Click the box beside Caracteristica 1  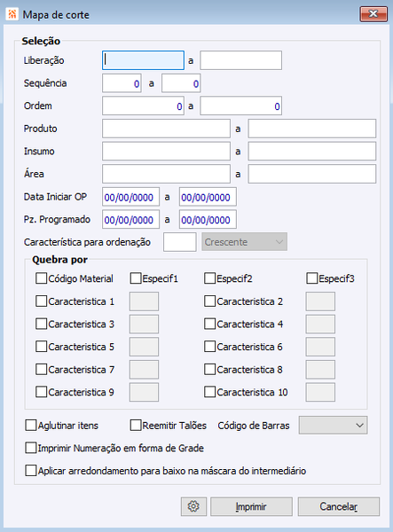point(144,301)
